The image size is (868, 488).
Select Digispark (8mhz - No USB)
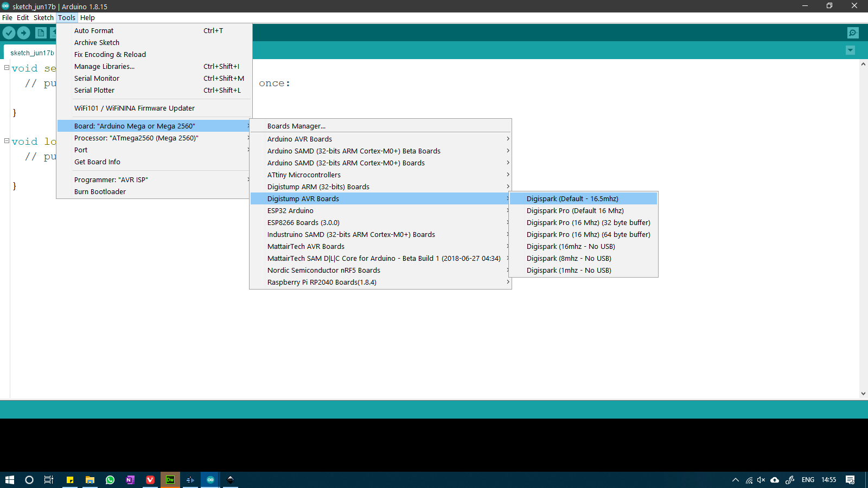click(x=584, y=259)
